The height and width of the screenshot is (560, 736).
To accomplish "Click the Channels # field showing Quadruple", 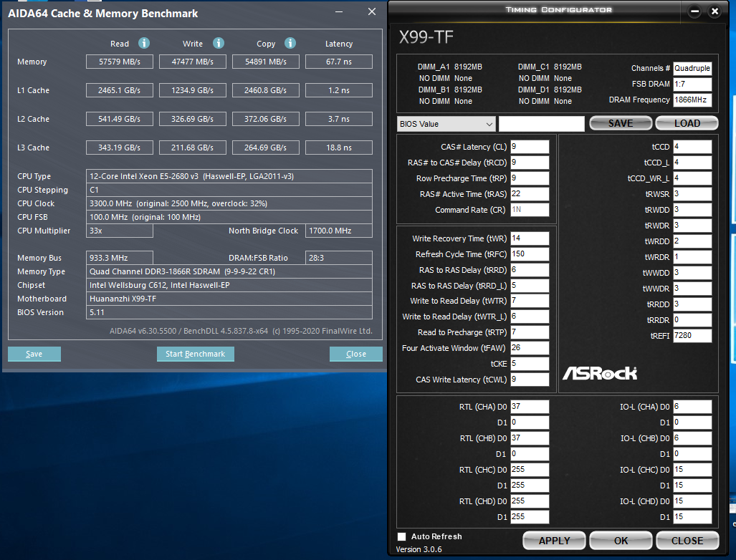I will click(692, 69).
